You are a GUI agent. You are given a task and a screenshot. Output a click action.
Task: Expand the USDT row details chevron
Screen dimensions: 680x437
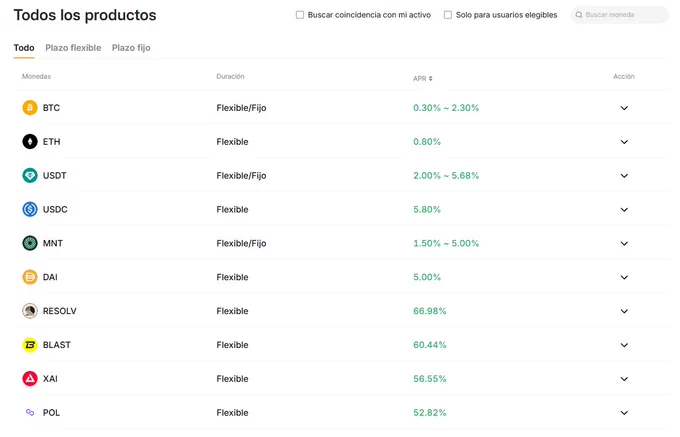(624, 176)
